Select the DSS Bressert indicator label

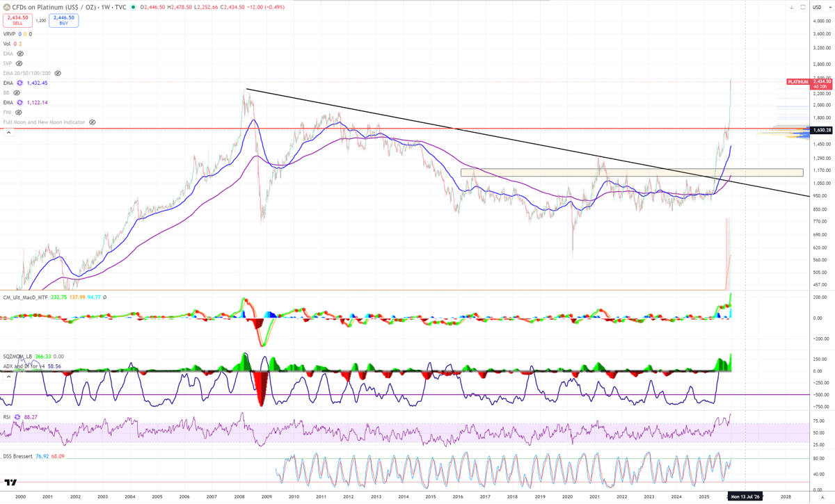point(17,457)
